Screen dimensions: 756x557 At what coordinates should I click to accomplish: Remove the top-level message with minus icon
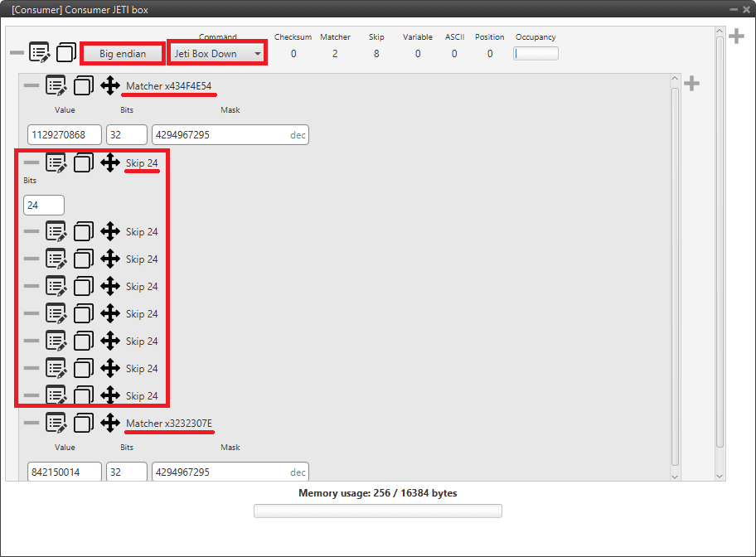[17, 53]
